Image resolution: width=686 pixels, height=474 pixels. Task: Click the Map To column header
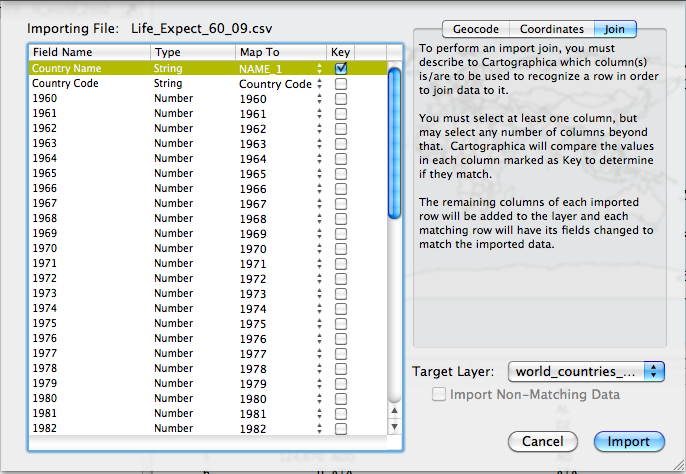[280, 52]
